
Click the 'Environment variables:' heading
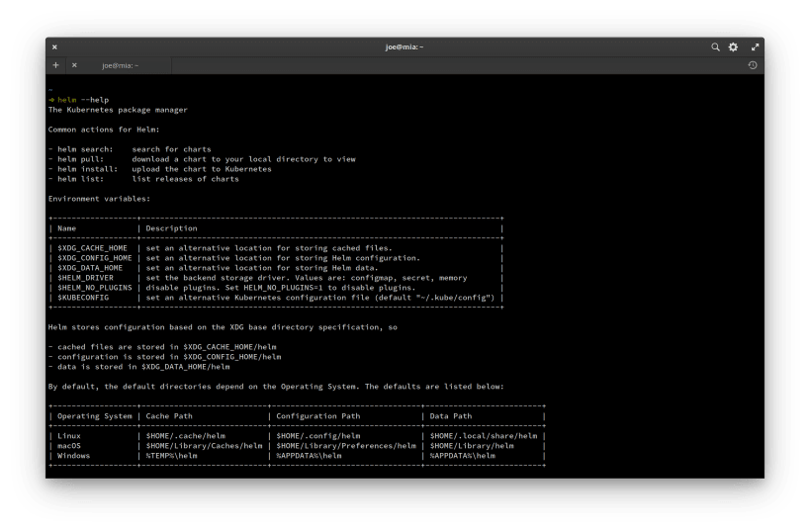pos(99,199)
